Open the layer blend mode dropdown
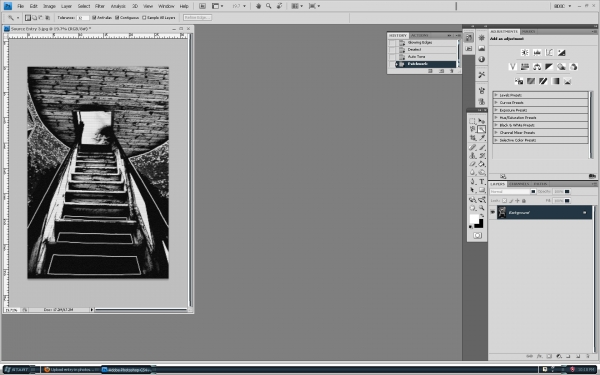 pyautogui.click(x=513, y=191)
